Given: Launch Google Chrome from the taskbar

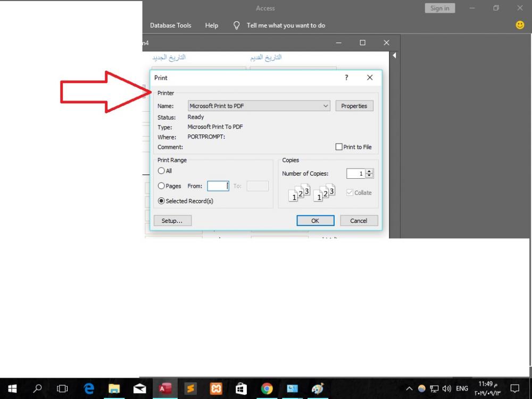Looking at the screenshot, I should pos(267,388).
